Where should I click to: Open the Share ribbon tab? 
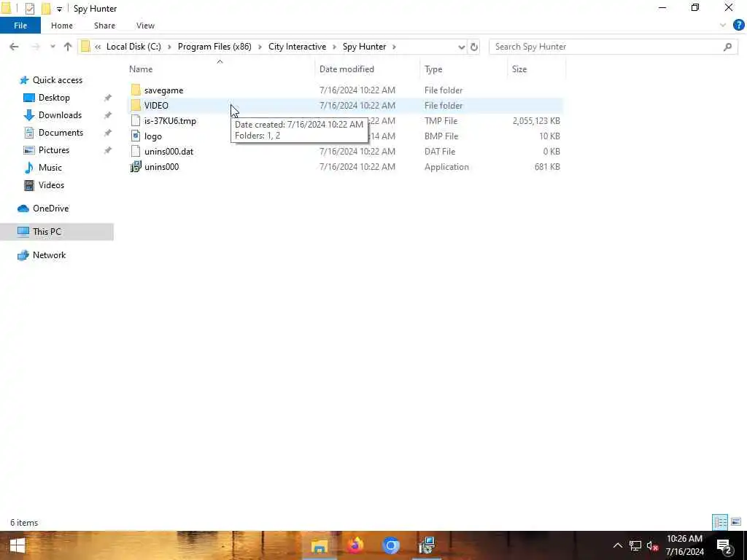tap(104, 26)
